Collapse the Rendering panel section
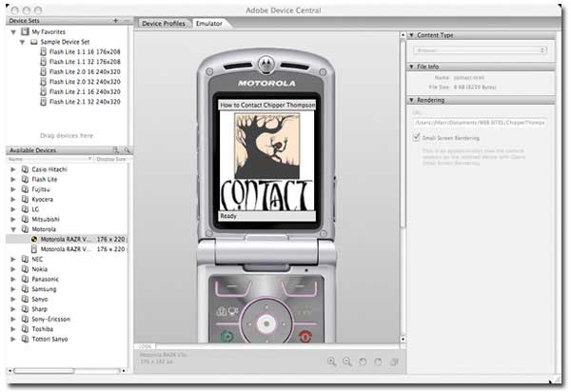The image size is (571, 392). point(411,99)
